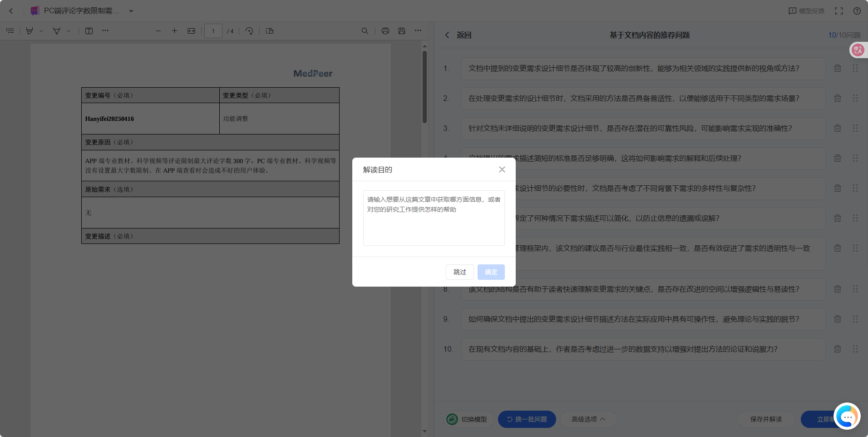Click the page number input field
The width and height of the screenshot is (868, 437).
212,31
